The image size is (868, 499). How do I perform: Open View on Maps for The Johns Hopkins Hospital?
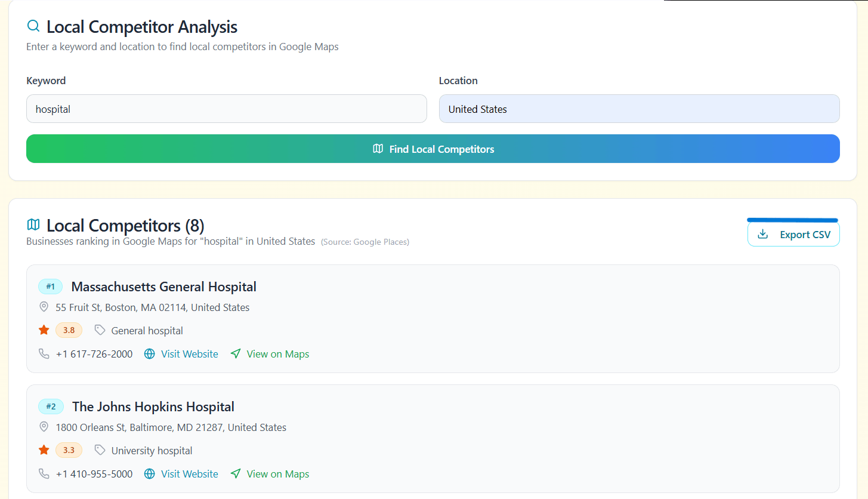(x=277, y=474)
